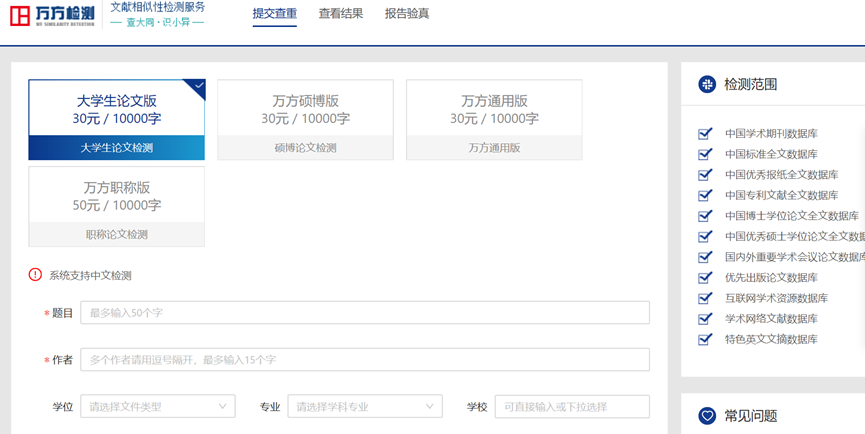The image size is (865, 434).
Task: Click the 常见问题 heart icon
Action: point(707,415)
